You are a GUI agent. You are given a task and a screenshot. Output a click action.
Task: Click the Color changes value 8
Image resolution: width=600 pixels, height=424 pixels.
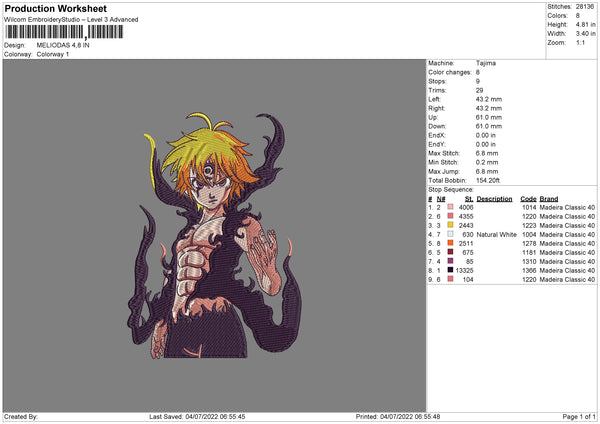478,72
